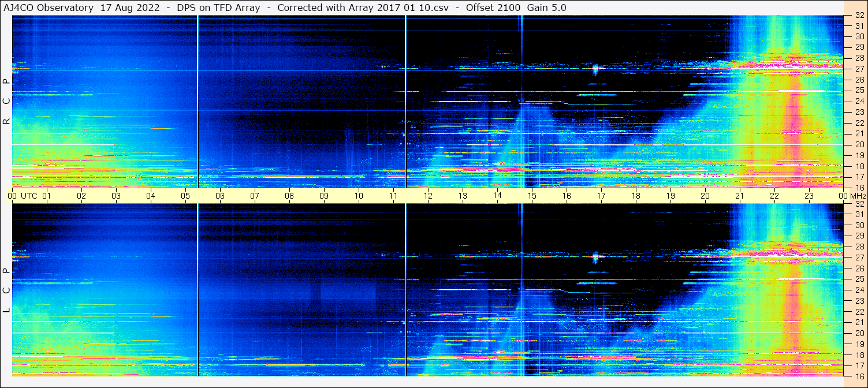Click the 13 hour marker on time axis
Screen dimensions: 868x388
(x=463, y=196)
